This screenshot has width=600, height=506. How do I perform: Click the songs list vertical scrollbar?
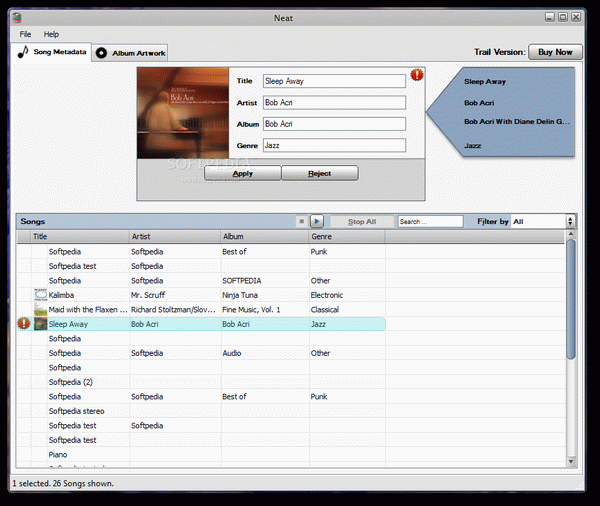tap(571, 300)
